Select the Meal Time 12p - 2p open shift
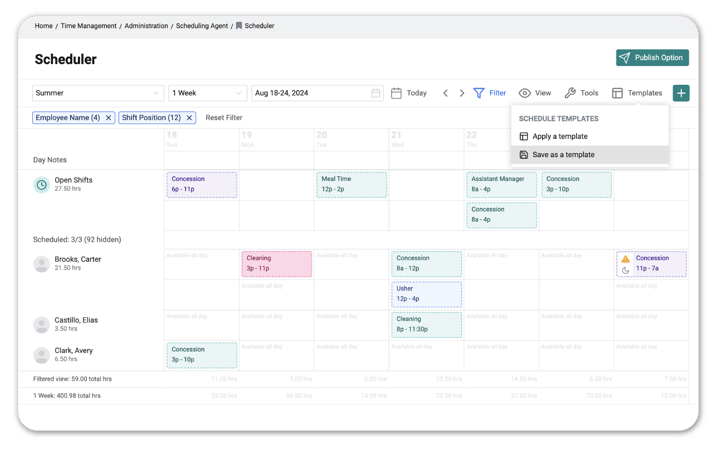The image size is (726, 462). [x=351, y=185]
